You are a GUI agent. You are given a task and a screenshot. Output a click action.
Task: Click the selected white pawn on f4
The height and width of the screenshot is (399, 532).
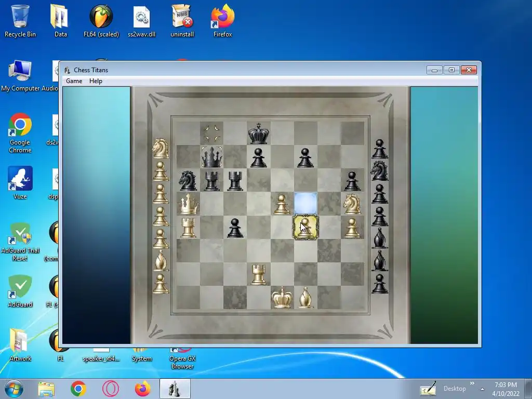click(x=305, y=228)
